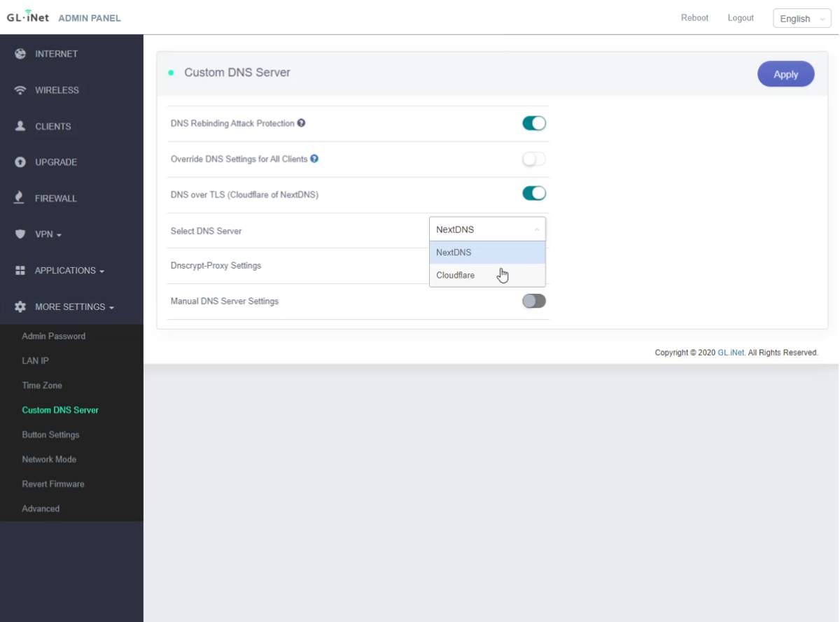Image resolution: width=840 pixels, height=622 pixels.
Task: Open Advanced settings
Action: (x=41, y=509)
